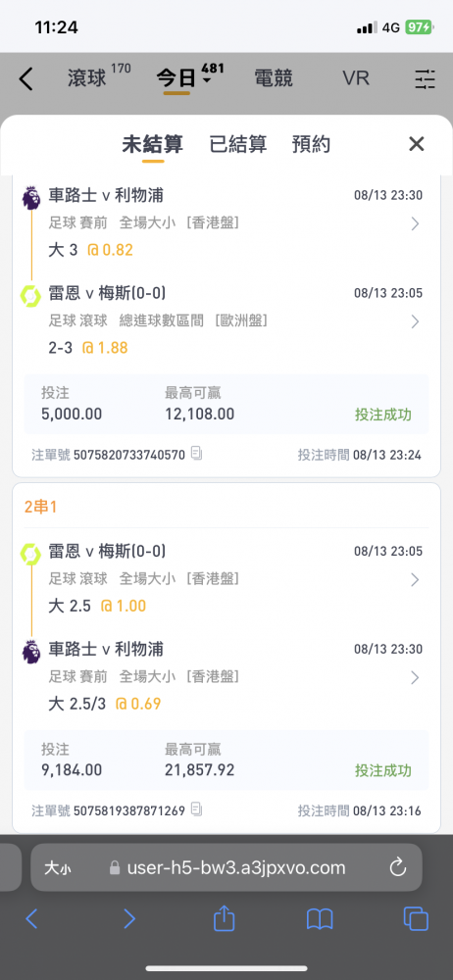Go back with Safari's back arrow
Image resolution: width=453 pixels, height=980 pixels.
32,919
